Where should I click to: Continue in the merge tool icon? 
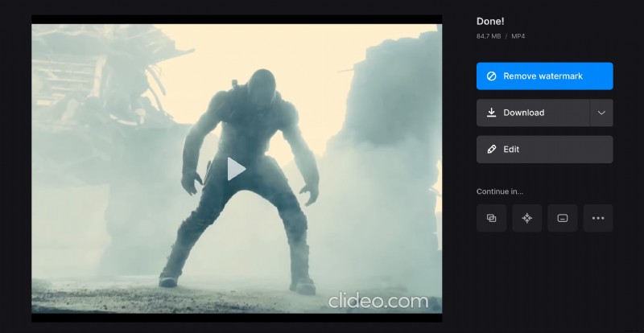491,218
